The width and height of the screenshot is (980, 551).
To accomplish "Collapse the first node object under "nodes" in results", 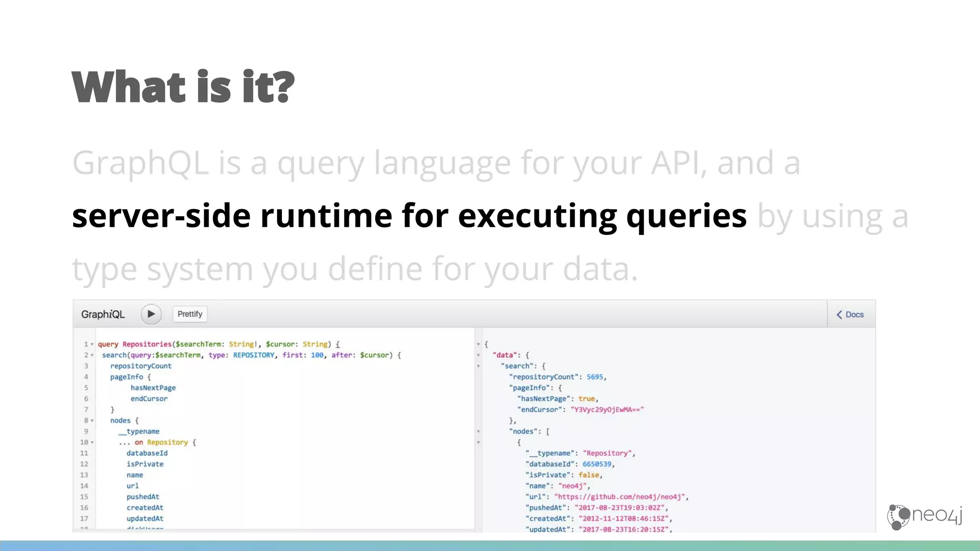I will 478,442.
